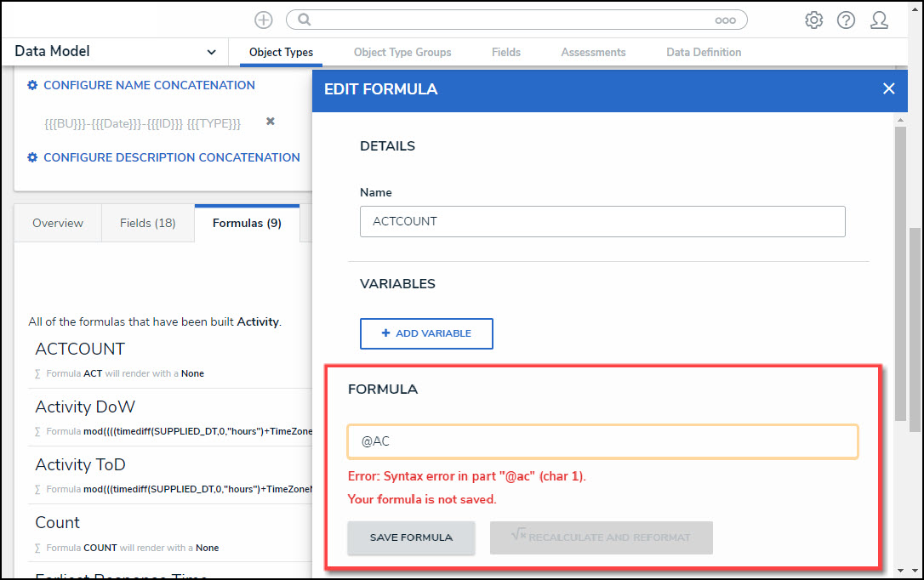The image size is (924, 580).
Task: Switch to the Object Type Groups tab
Action: [x=402, y=52]
